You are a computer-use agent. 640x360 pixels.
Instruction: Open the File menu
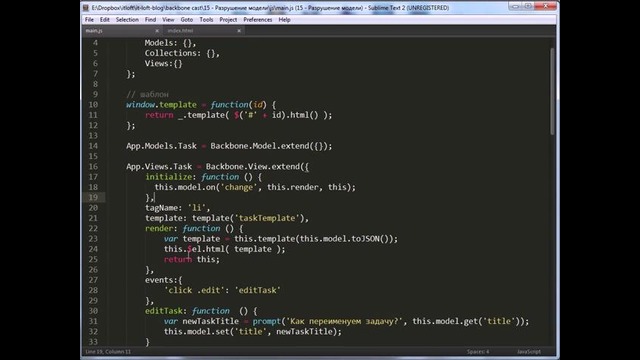[89, 20]
